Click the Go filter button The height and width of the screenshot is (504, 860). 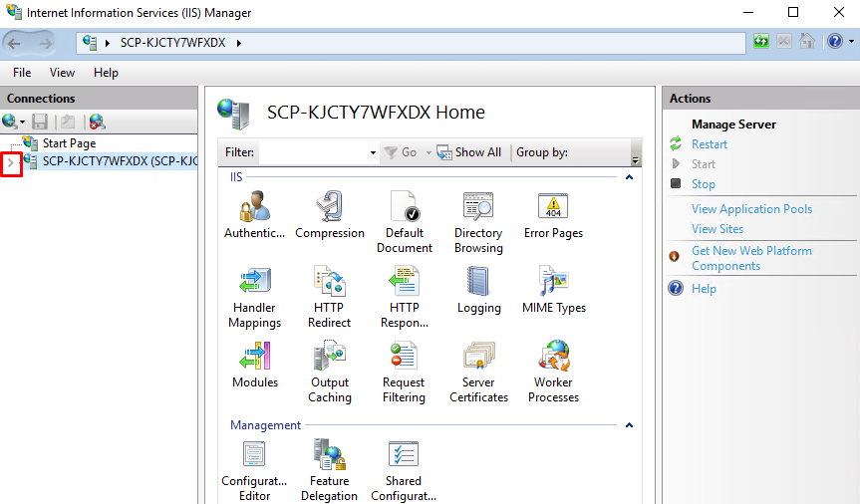[401, 152]
